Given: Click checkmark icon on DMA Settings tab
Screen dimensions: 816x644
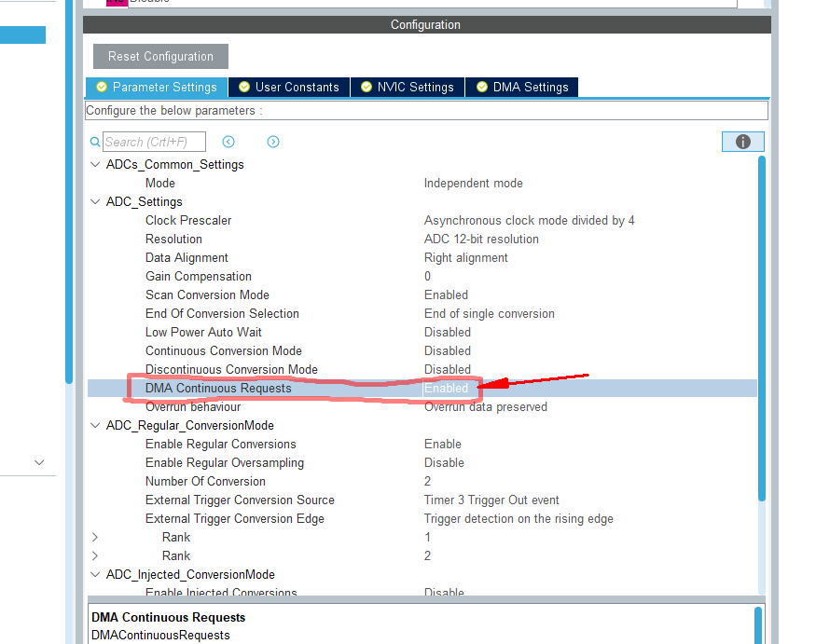Looking at the screenshot, I should pos(482,87).
